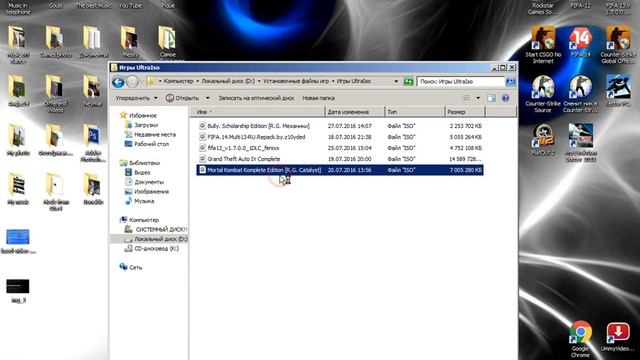640x360 pixels.
Task: Select Локальный диск (D:) in navigation pane
Action: [161, 239]
